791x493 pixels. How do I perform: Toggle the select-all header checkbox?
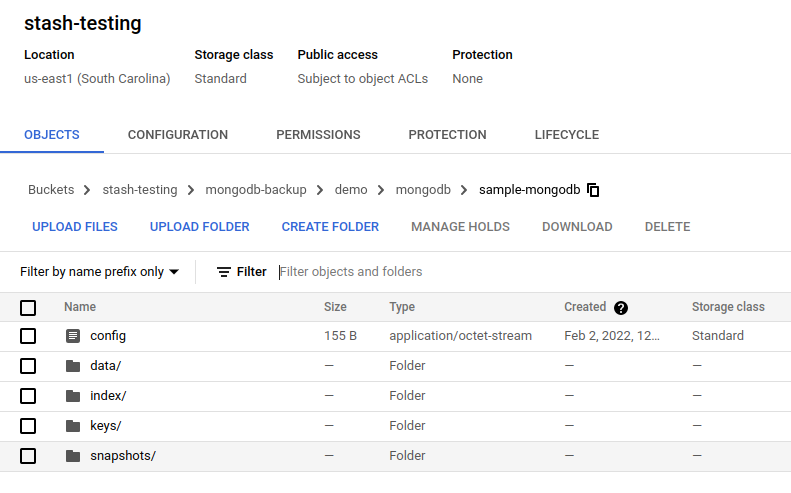28,308
